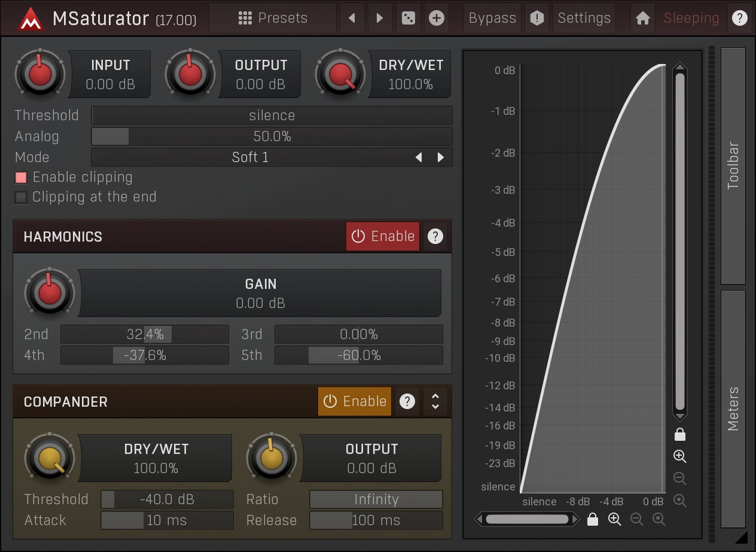This screenshot has width=756, height=552.
Task: Toggle the Harmonics Enable button
Action: pos(383,236)
